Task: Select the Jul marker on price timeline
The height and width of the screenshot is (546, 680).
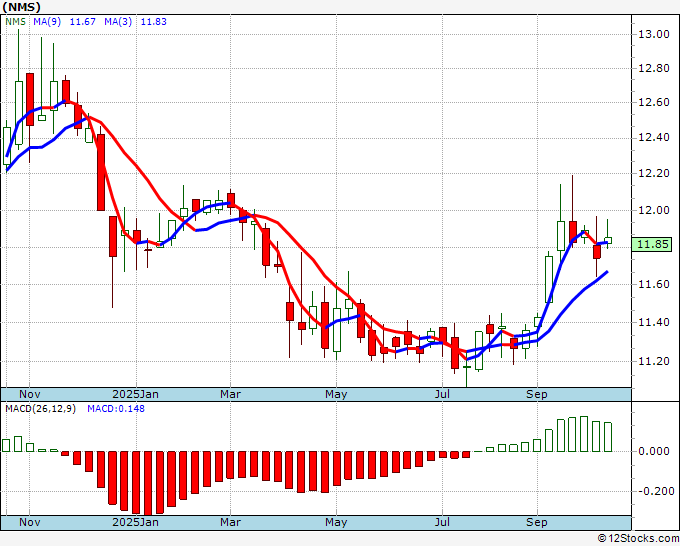Action: (x=442, y=394)
